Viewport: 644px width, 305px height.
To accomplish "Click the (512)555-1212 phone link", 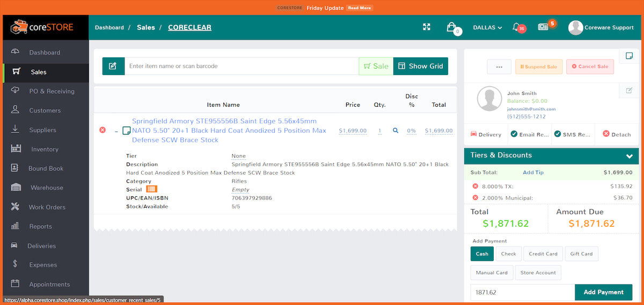I will point(526,116).
